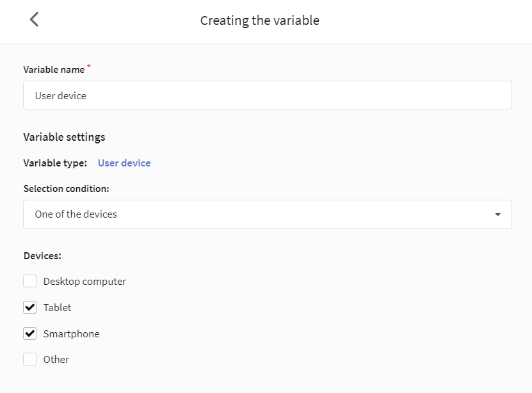The image size is (532, 393).
Task: Click the Variable name field label
Action: (54, 70)
